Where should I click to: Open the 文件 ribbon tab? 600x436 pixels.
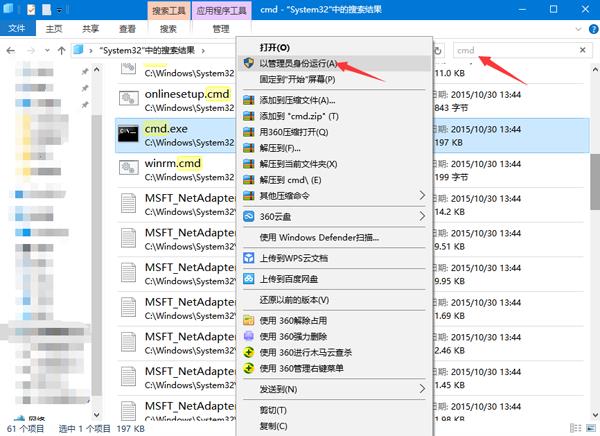pyautogui.click(x=17, y=28)
